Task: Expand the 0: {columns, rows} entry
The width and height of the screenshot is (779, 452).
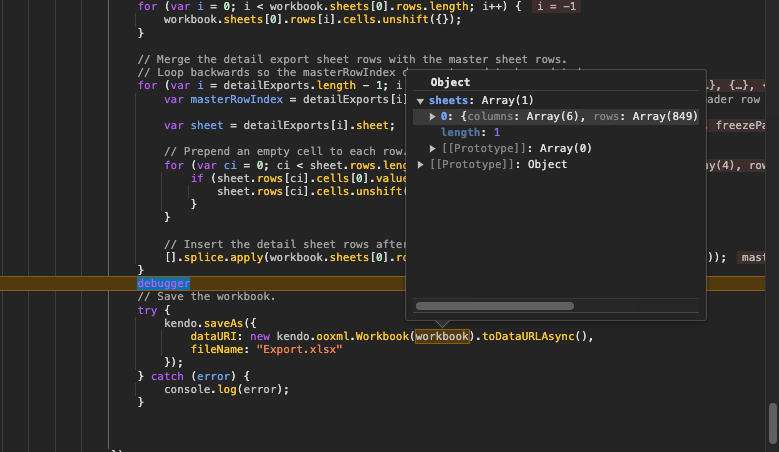Action: tap(433, 117)
